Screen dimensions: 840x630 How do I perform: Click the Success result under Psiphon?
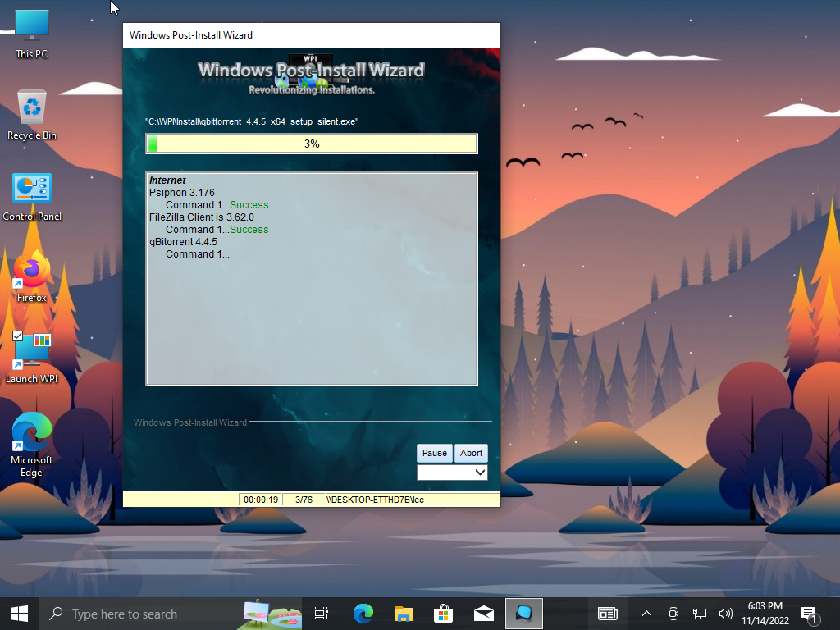pyautogui.click(x=249, y=204)
